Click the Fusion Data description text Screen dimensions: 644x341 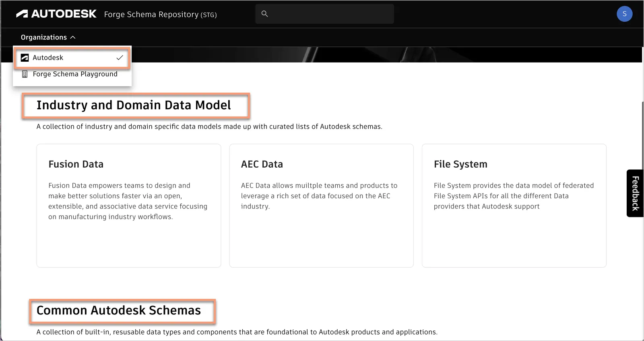pos(128,201)
